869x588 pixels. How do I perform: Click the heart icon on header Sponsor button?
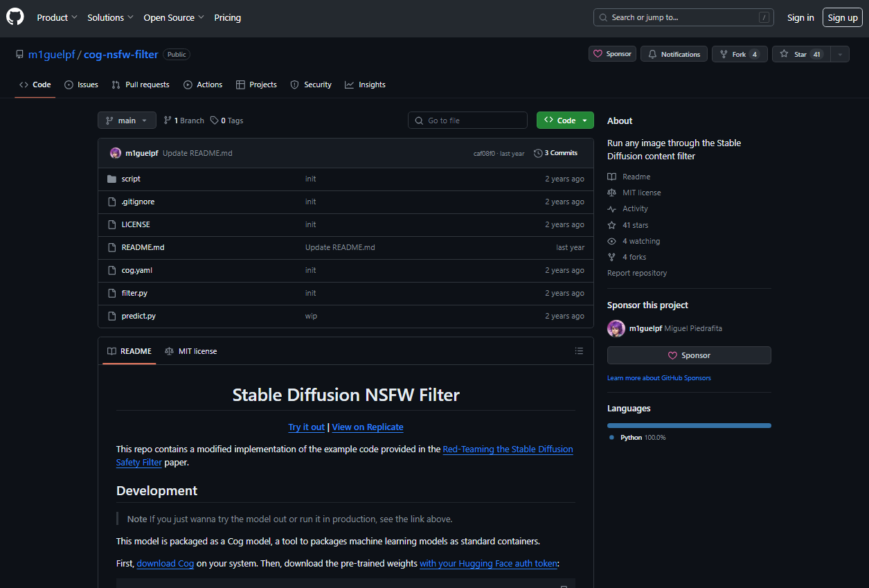point(598,54)
